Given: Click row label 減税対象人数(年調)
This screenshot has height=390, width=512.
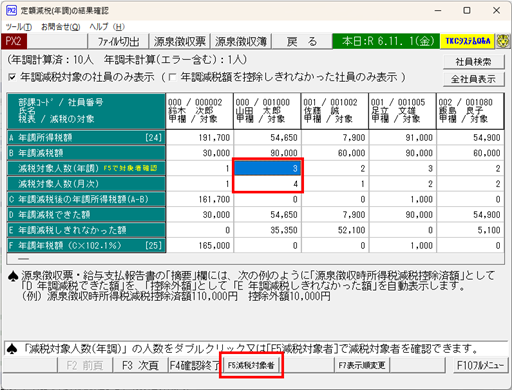Looking at the screenshot, I should click(x=86, y=168).
